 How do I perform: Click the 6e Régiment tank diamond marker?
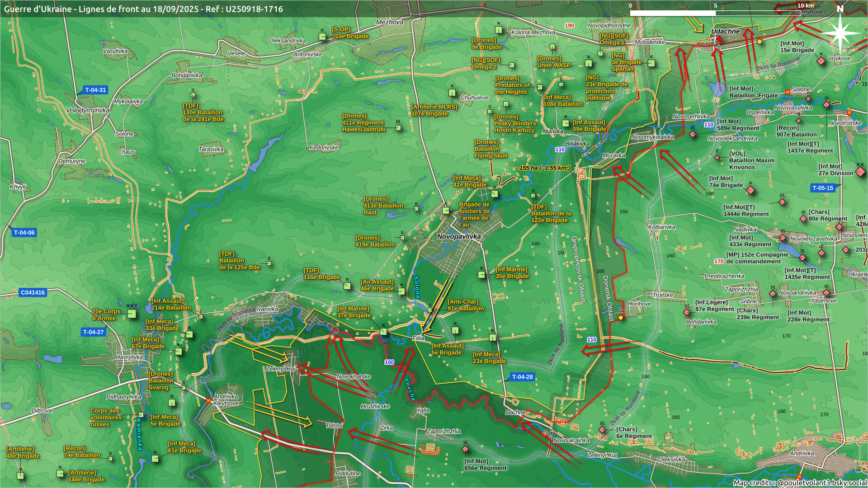click(x=602, y=430)
